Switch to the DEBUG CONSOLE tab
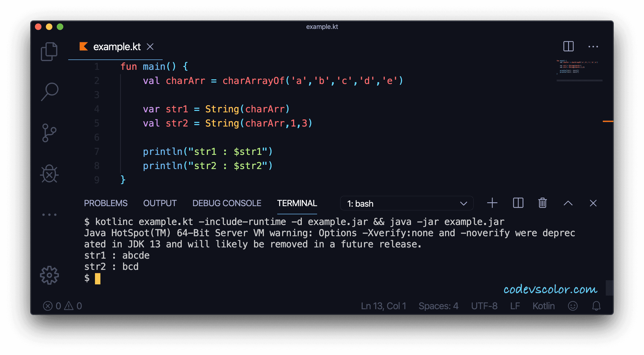644x355 pixels. pos(227,203)
